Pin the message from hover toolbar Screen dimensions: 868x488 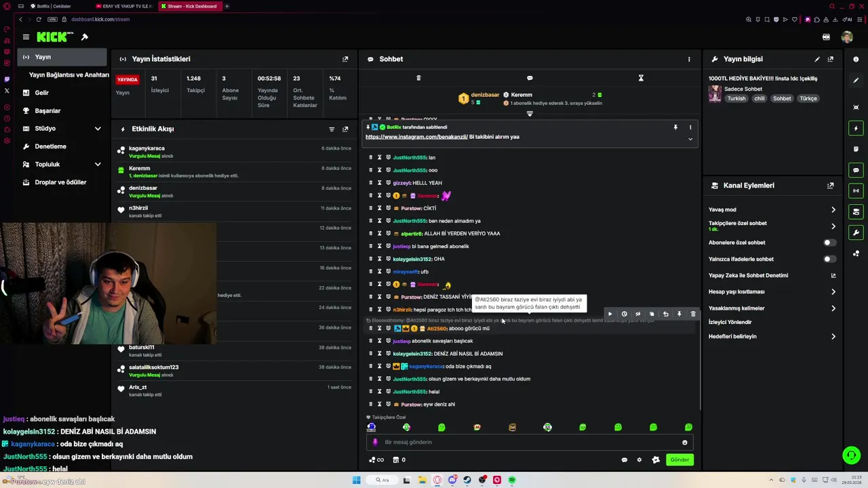(679, 314)
